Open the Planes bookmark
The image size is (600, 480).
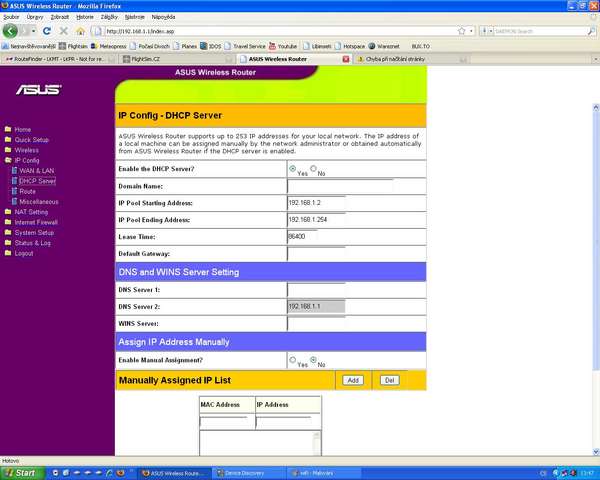185,46
